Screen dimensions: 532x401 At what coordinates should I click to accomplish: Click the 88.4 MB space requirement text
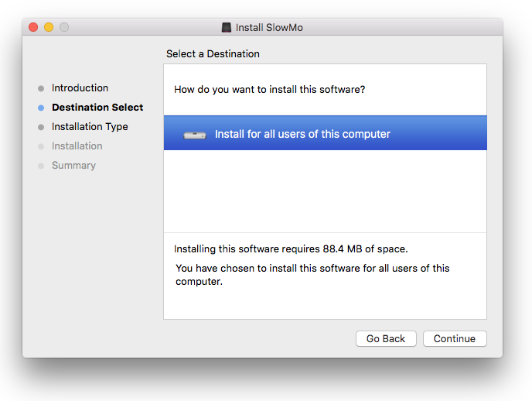(291, 249)
